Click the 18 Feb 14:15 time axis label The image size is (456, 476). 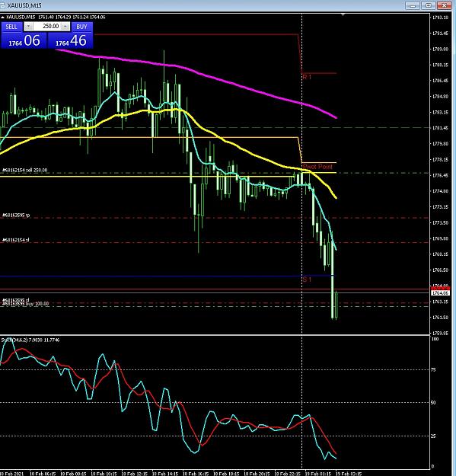click(x=166, y=474)
